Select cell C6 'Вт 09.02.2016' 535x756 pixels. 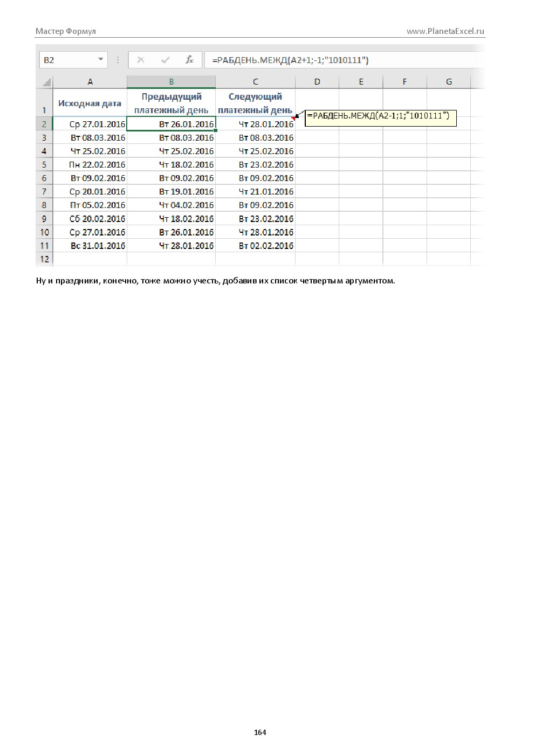[255, 178]
